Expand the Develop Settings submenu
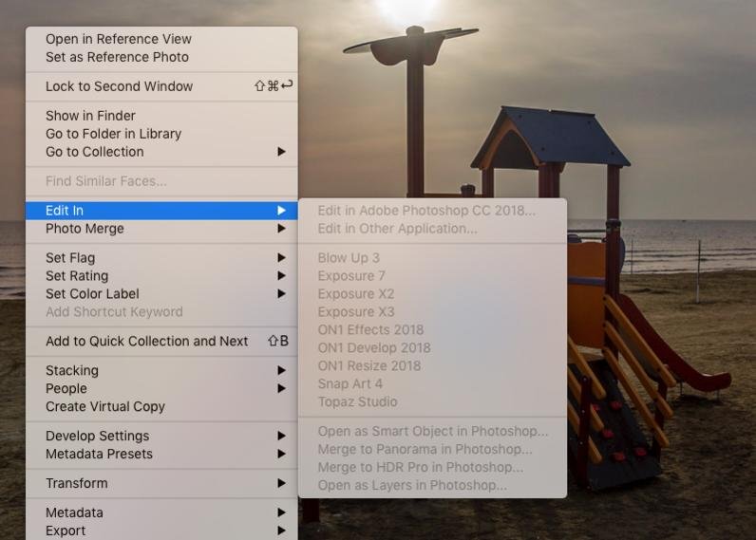 [x=97, y=437]
